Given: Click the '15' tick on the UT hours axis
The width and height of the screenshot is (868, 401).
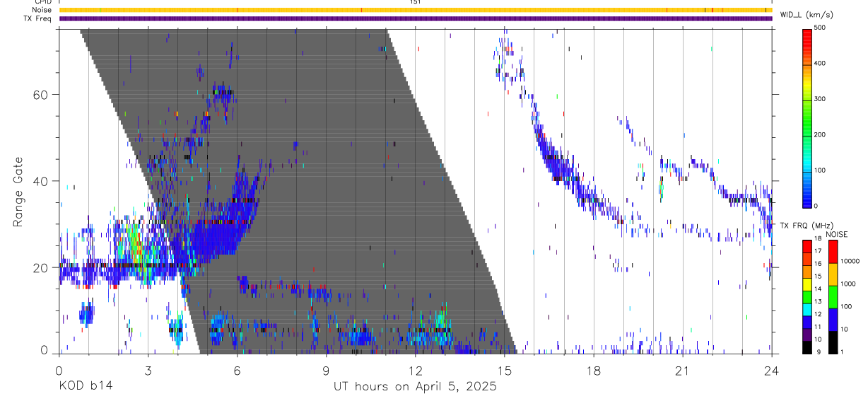Looking at the screenshot, I should coord(504,370).
